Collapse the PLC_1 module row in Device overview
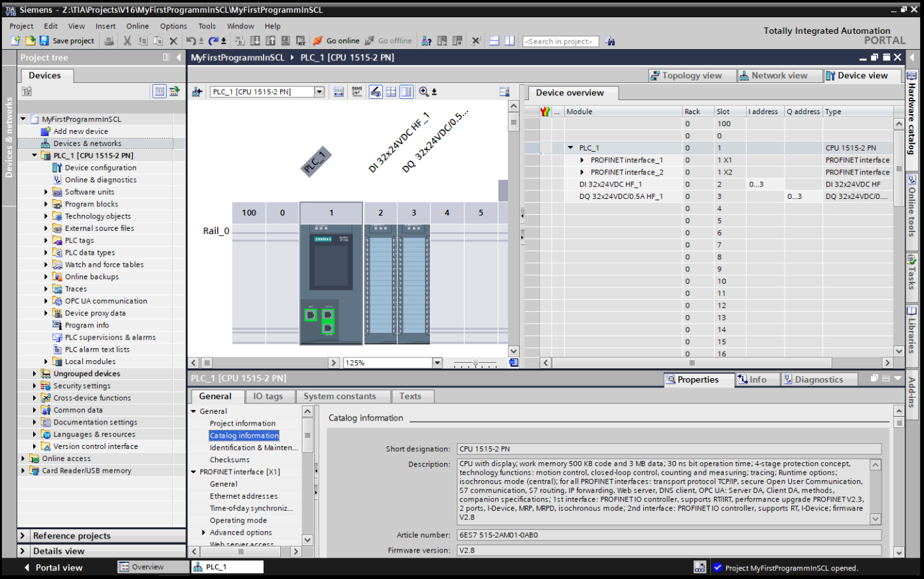 pos(571,147)
